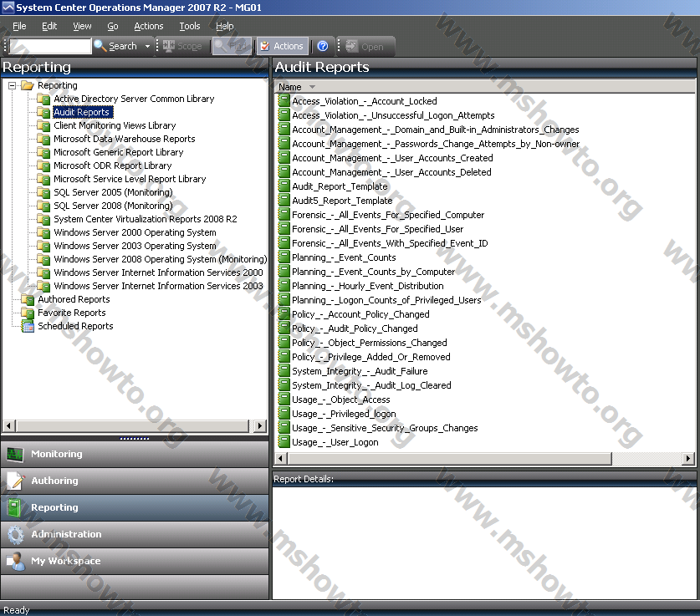This screenshot has width=700, height=616.
Task: Click the Microsoft ODR Report Library folder icon
Action: coord(43,165)
